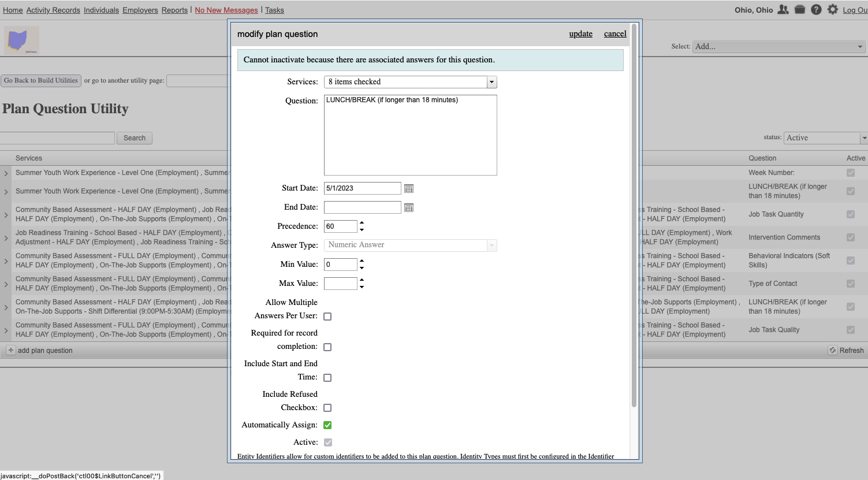Click Go Back to Build Utilities button
Image resolution: width=868 pixels, height=480 pixels.
pos(41,80)
